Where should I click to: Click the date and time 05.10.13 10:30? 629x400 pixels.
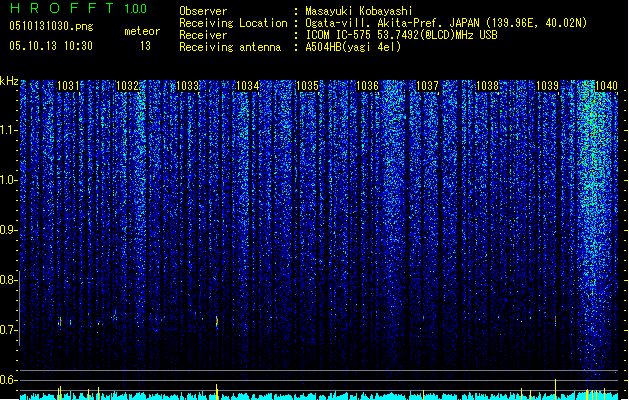tap(51, 46)
